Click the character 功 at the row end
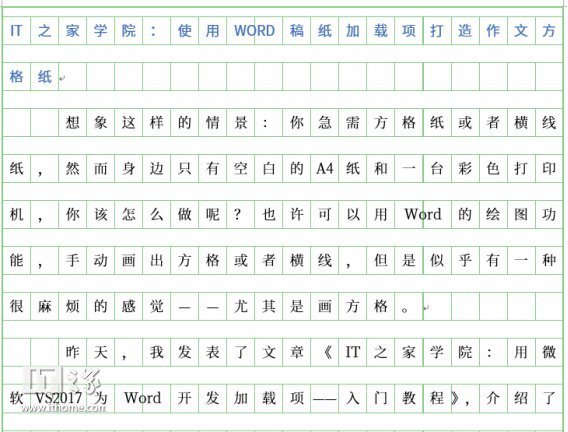The image size is (568, 432). click(549, 214)
